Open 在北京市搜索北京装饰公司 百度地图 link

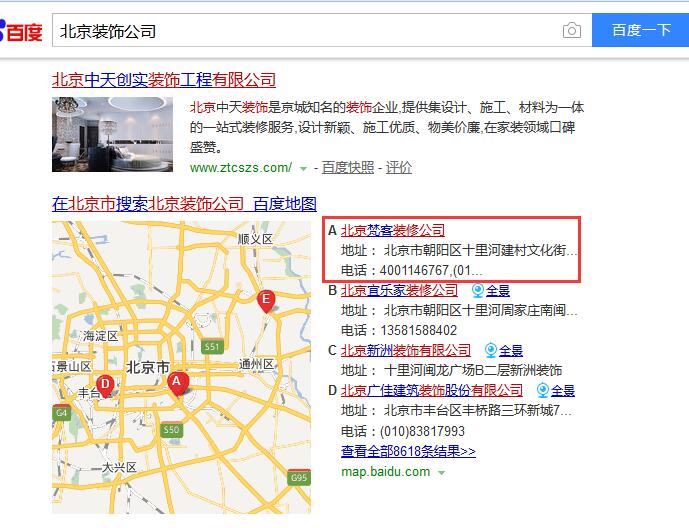tap(184, 204)
